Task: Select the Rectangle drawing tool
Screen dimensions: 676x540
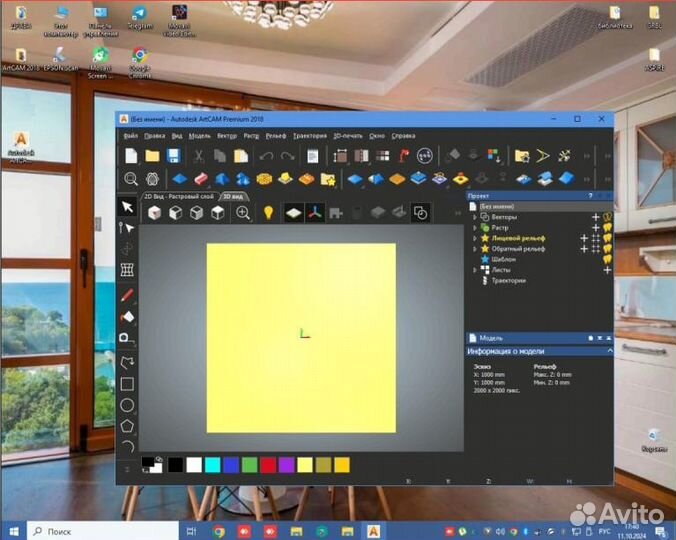Action: 127,384
